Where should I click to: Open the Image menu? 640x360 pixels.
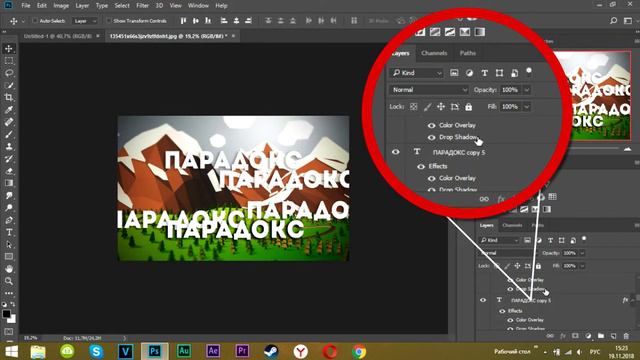(x=61, y=6)
